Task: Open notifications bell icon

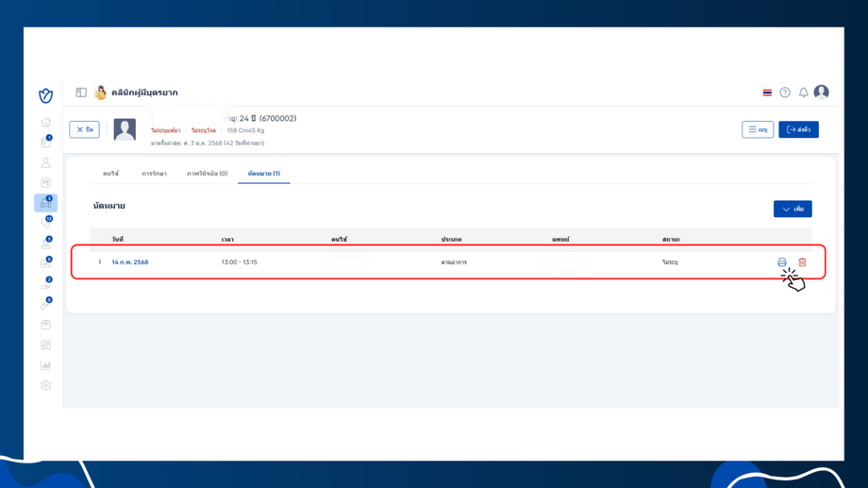Action: click(803, 93)
